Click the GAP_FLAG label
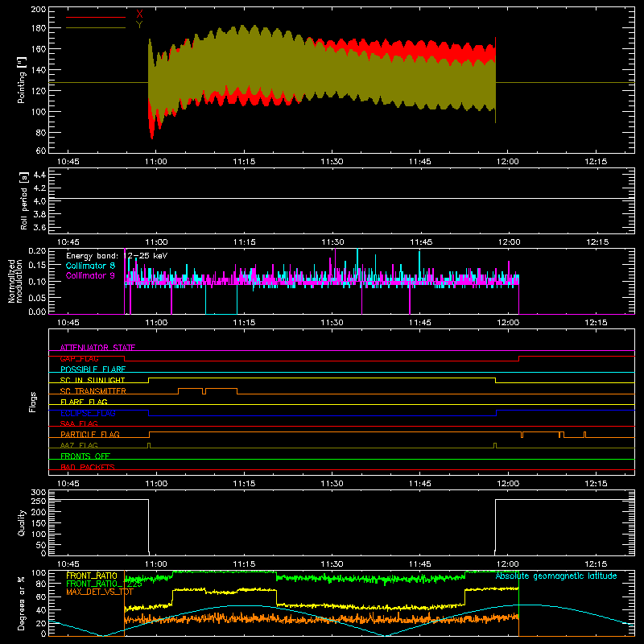The height and width of the screenshot is (644, 644). 79,358
